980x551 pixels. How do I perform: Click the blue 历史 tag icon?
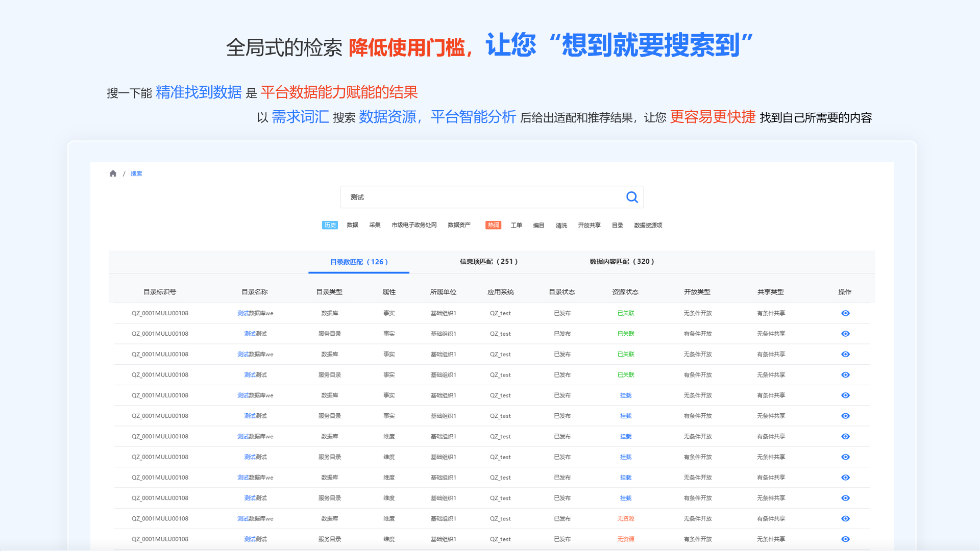pos(330,225)
